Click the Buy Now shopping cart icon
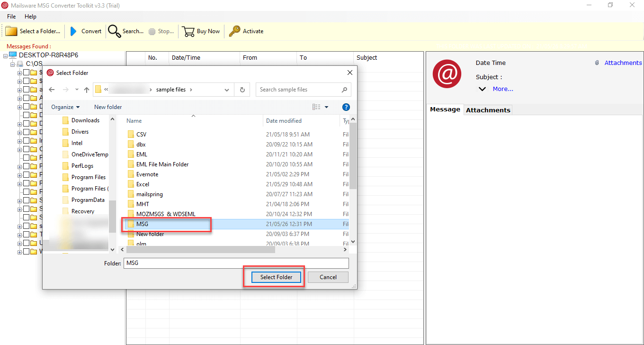644x345 pixels. (188, 31)
